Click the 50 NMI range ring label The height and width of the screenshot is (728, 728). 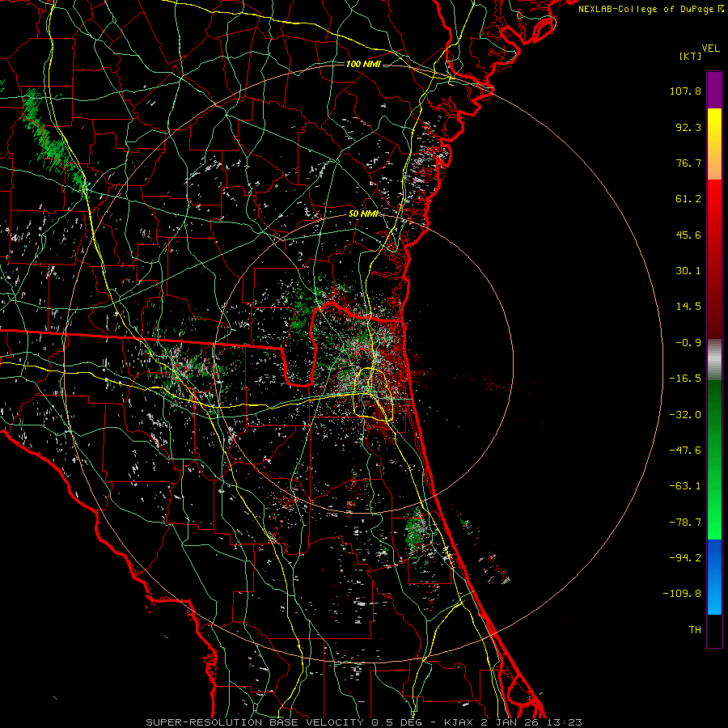click(363, 214)
